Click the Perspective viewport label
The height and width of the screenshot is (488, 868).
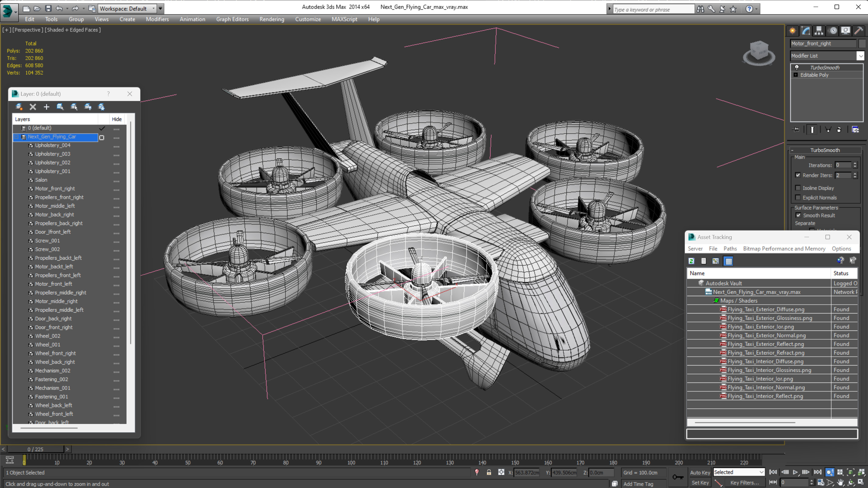(28, 29)
